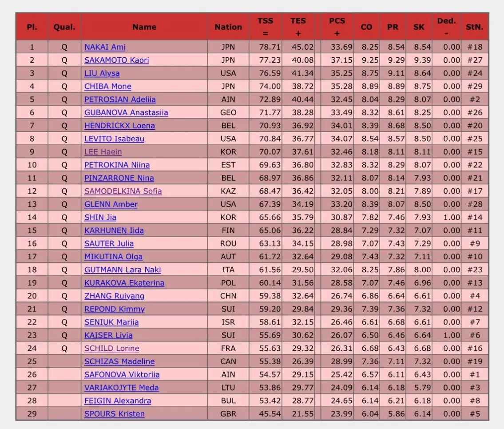Open SAMODELKINA Sofia link
Screen dimensions: 504x429
(x=123, y=191)
